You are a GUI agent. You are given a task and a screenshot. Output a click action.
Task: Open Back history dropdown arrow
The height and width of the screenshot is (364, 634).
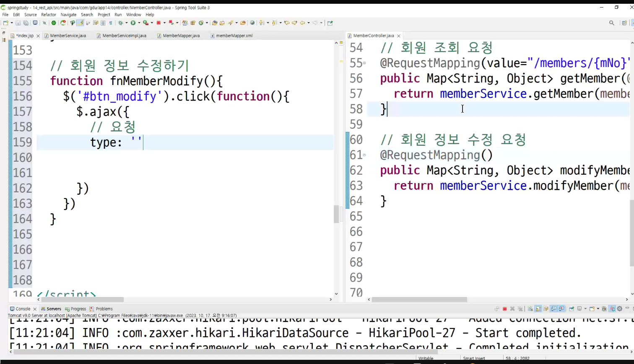click(x=309, y=23)
